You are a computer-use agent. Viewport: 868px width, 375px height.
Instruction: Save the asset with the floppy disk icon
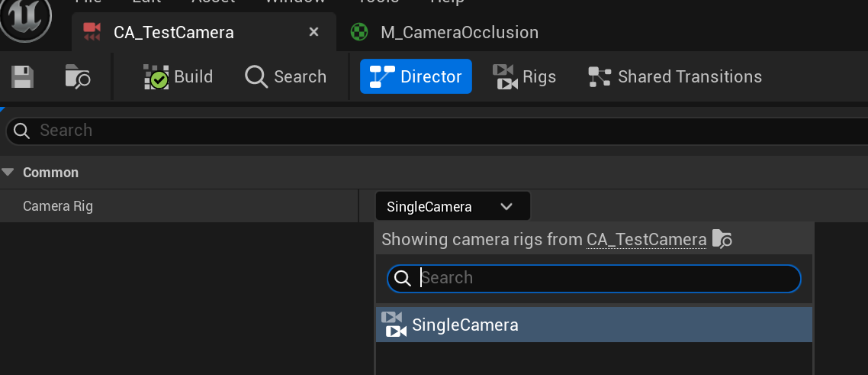[22, 76]
